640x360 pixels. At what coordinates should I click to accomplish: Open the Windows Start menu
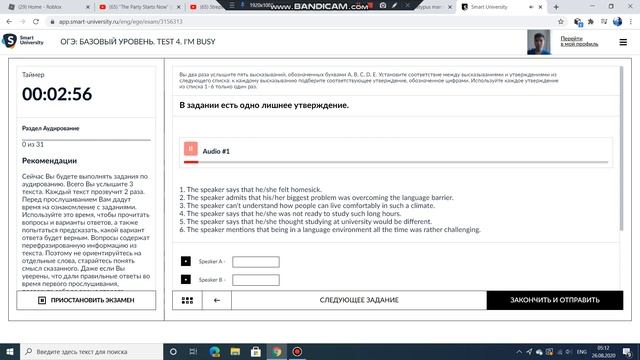click(10, 351)
